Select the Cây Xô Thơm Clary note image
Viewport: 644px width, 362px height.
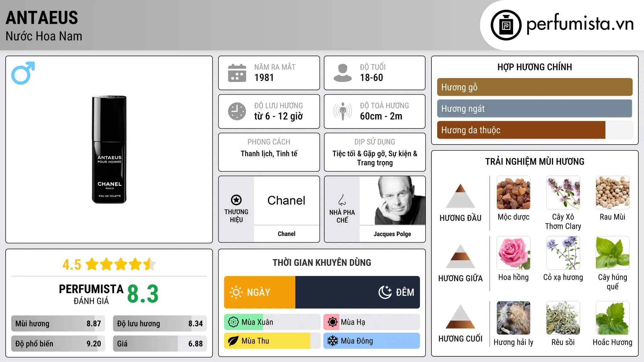click(563, 193)
